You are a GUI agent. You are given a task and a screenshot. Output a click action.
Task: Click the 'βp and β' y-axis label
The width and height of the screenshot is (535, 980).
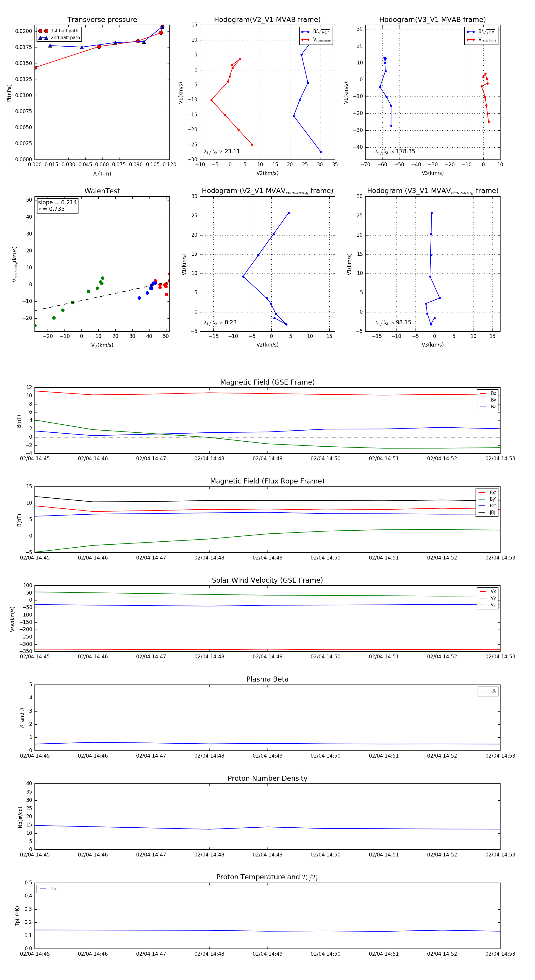tap(22, 717)
